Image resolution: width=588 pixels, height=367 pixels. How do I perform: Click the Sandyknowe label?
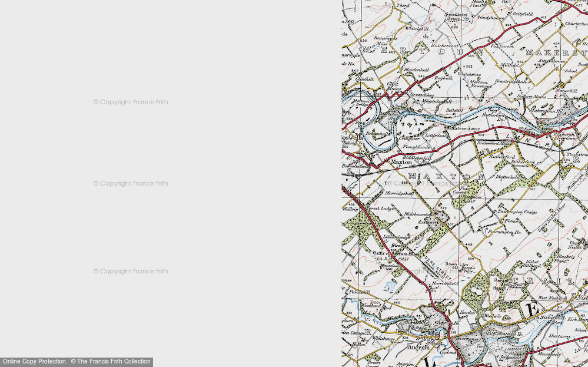coord(490,18)
